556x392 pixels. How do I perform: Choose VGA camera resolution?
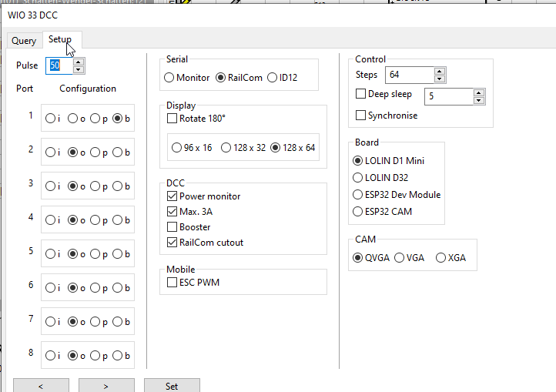click(x=400, y=258)
